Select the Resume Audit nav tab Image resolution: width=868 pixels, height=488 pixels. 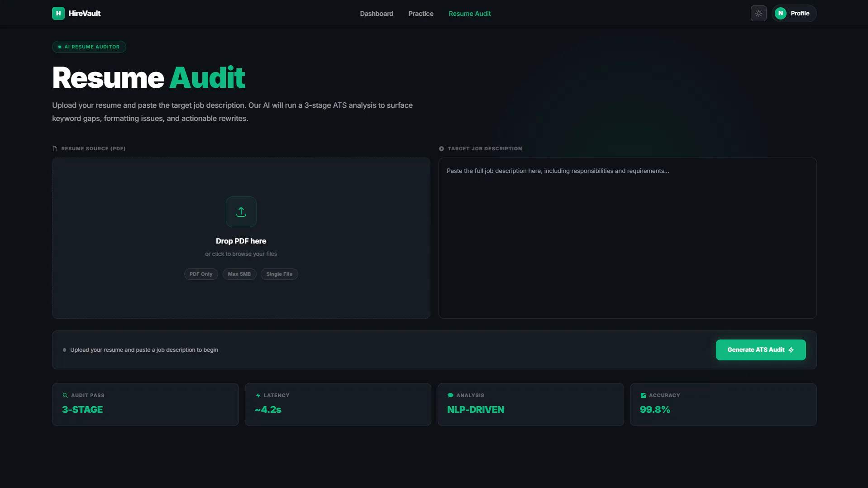coord(470,14)
